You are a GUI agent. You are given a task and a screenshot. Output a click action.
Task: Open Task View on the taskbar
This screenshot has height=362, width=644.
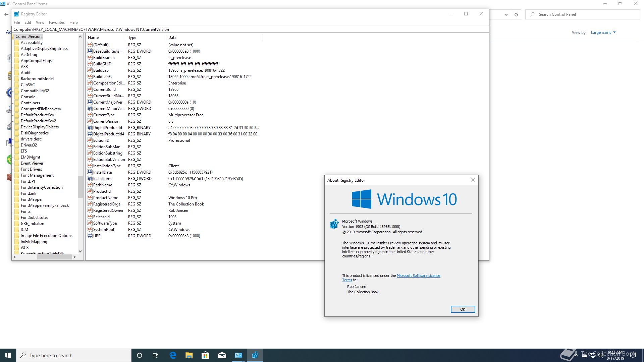156,355
